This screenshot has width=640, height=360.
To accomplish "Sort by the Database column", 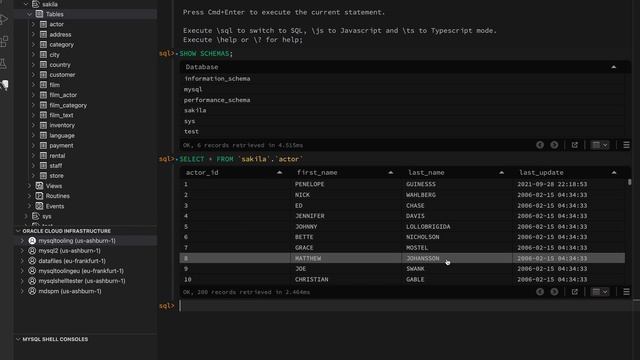I will click(x=613, y=67).
